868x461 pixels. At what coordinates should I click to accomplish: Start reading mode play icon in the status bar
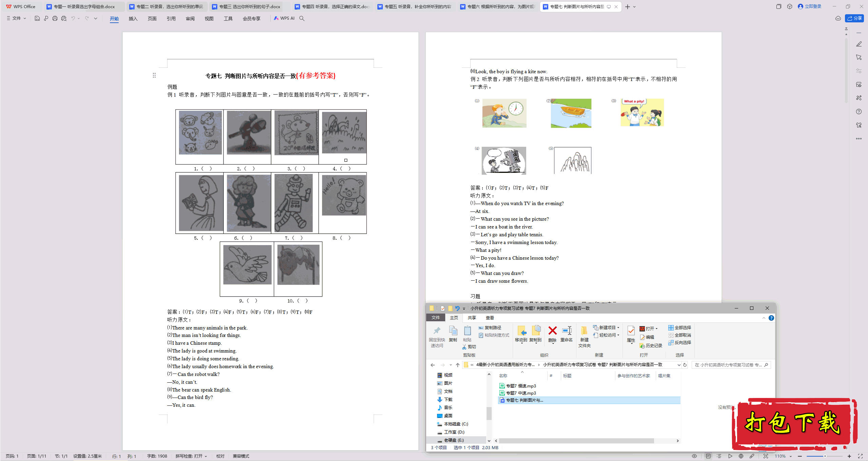[x=730, y=456]
